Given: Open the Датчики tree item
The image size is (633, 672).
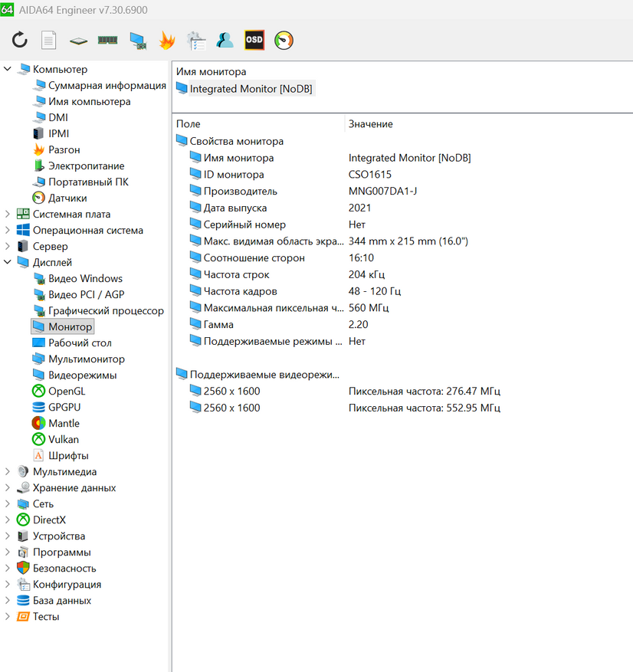Looking at the screenshot, I should click(67, 198).
